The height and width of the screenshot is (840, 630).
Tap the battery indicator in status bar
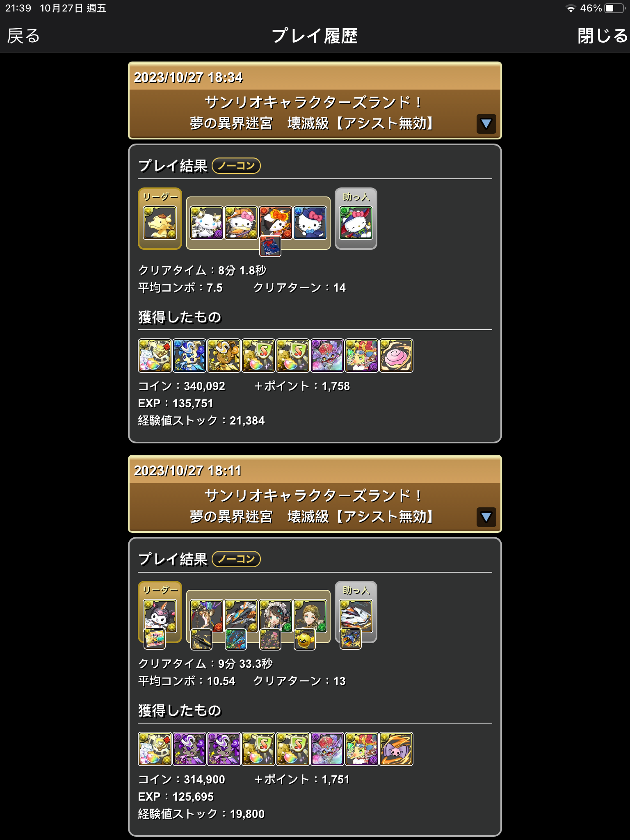tap(614, 8)
